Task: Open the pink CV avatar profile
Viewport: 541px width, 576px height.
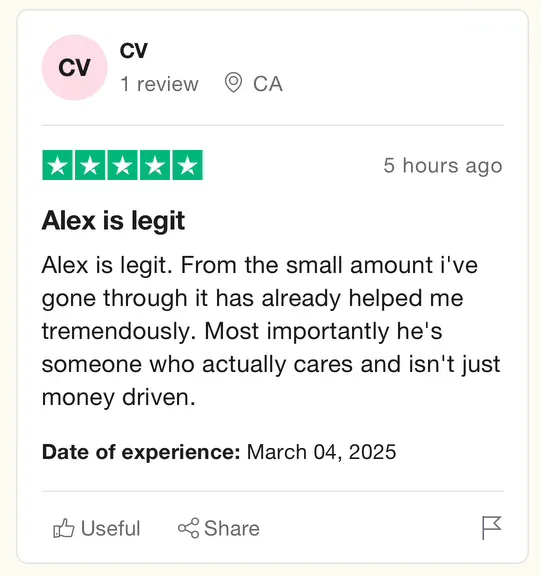Action: (74, 68)
